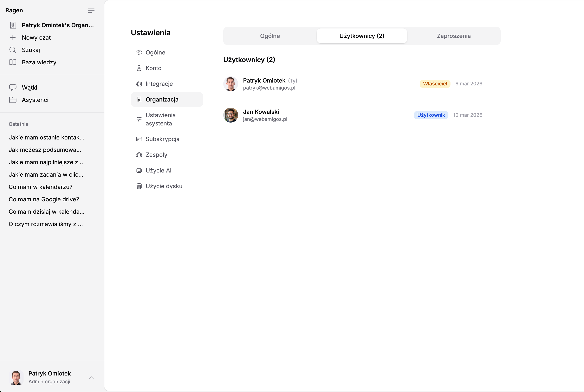The height and width of the screenshot is (392, 584).
Task: Click the Użycie dysku database icon
Action: pos(139,186)
